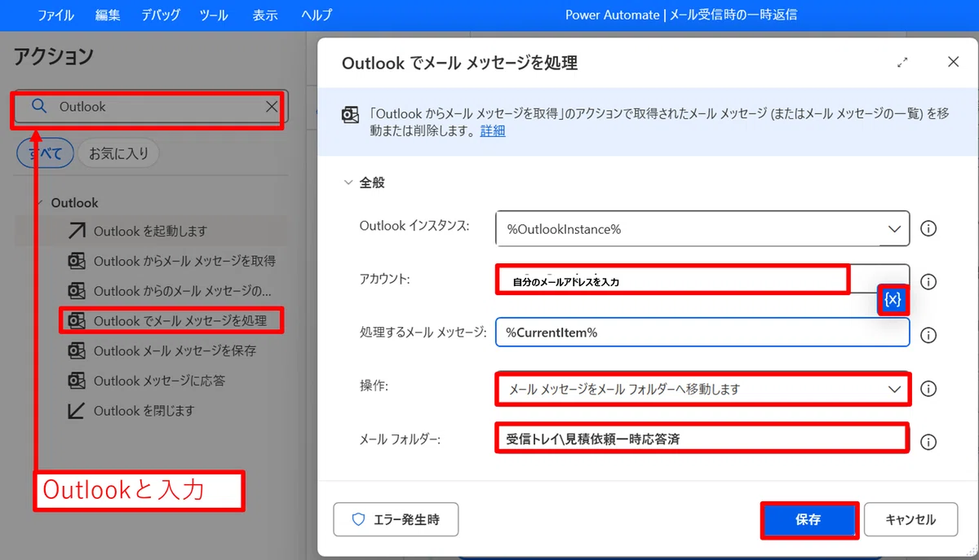Click the Outlook icon beside メール メッセージを保存
The image size is (979, 560).
pyautogui.click(x=77, y=351)
